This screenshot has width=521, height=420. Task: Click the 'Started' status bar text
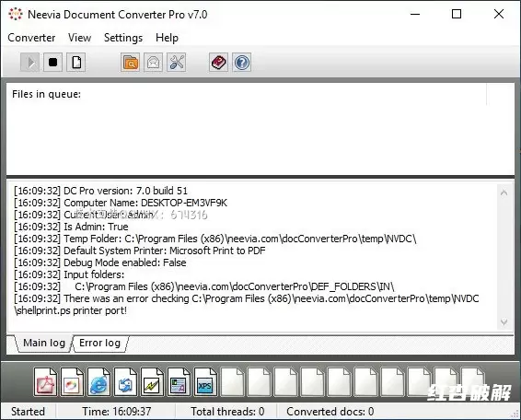[28, 412]
